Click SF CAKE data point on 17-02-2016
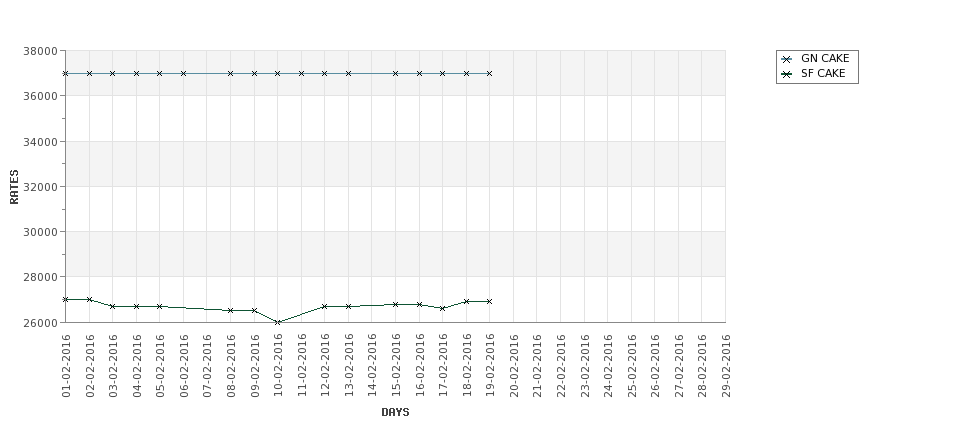The image size is (975, 429). point(443,308)
